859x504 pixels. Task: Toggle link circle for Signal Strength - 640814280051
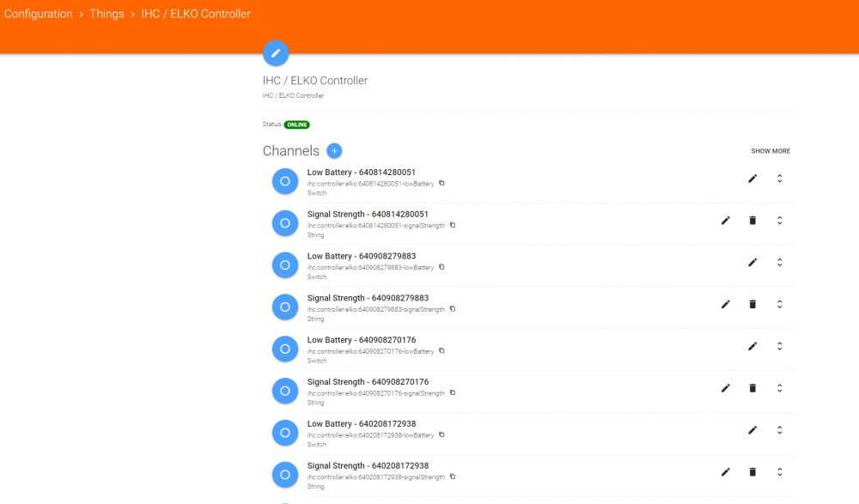coord(285,223)
